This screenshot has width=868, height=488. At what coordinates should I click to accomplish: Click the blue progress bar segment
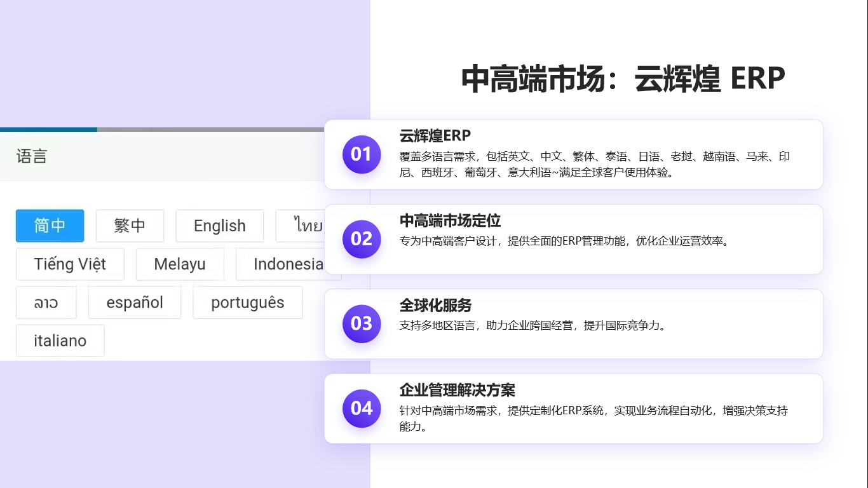48,130
